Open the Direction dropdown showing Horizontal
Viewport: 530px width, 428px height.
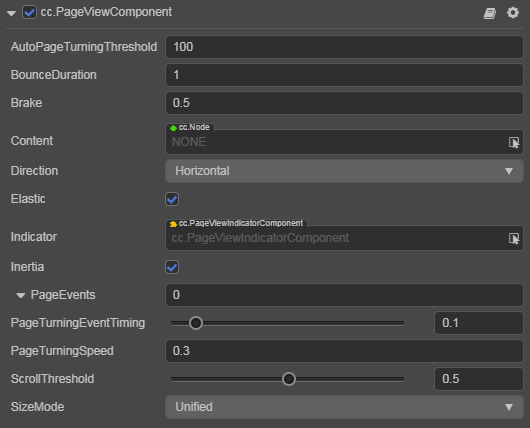(344, 171)
